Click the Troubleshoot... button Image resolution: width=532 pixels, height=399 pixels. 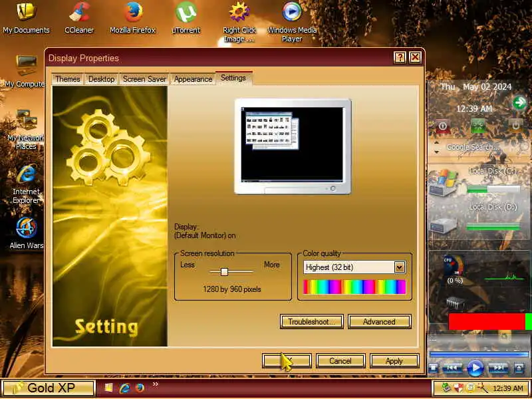click(x=311, y=322)
